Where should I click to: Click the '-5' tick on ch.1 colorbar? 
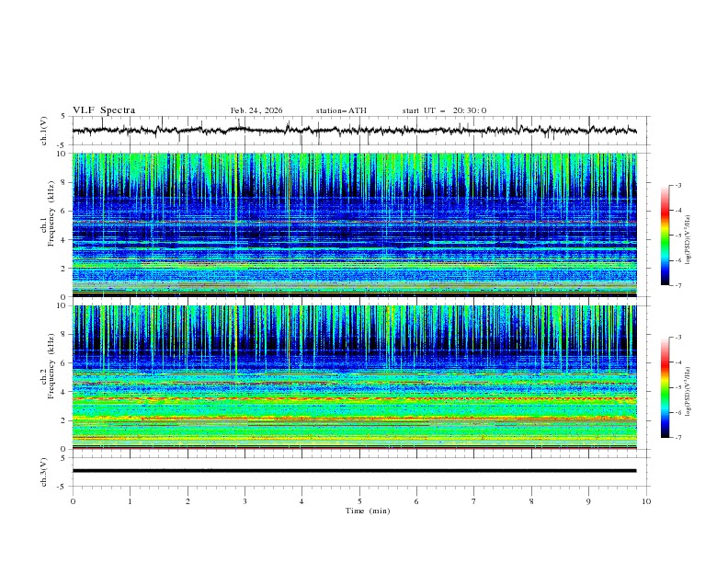point(677,236)
